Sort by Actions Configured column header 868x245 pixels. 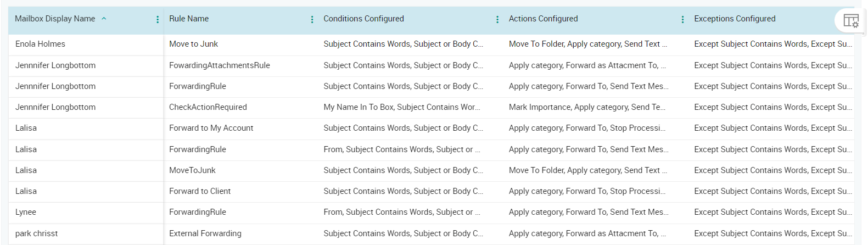[543, 19]
